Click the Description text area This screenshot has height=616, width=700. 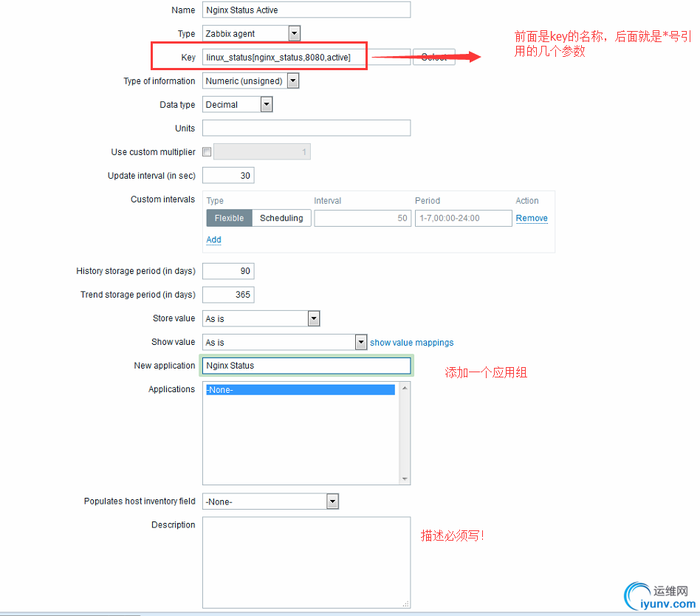[306, 562]
